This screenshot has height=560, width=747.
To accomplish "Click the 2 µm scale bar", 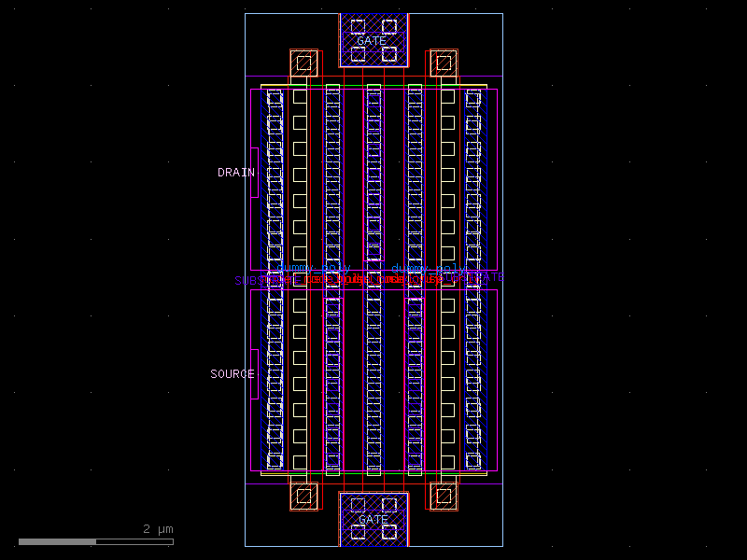I will 61,539.
